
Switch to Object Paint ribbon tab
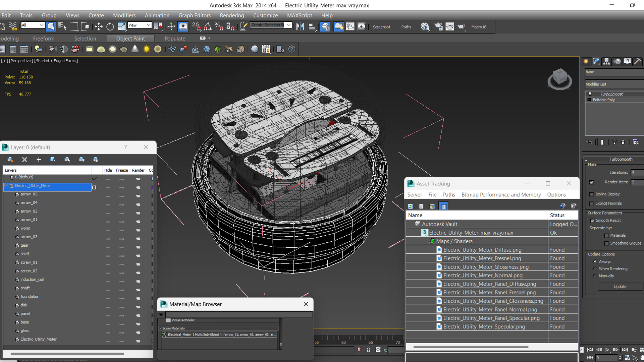(x=130, y=39)
